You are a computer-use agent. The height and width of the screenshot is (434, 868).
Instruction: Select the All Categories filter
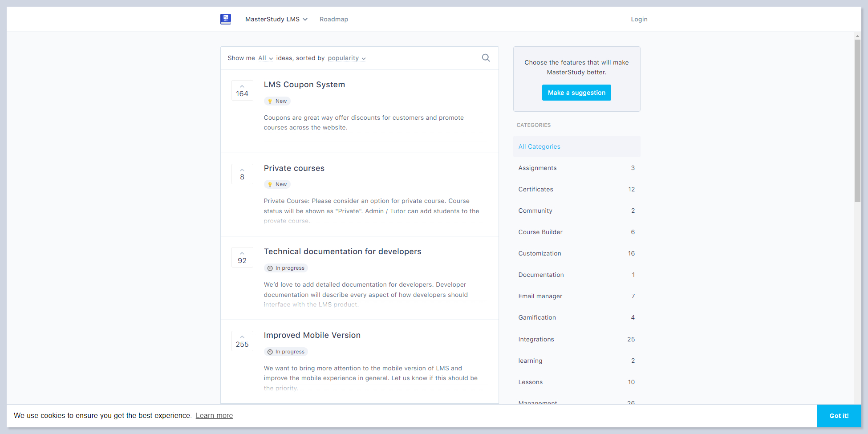pos(539,146)
